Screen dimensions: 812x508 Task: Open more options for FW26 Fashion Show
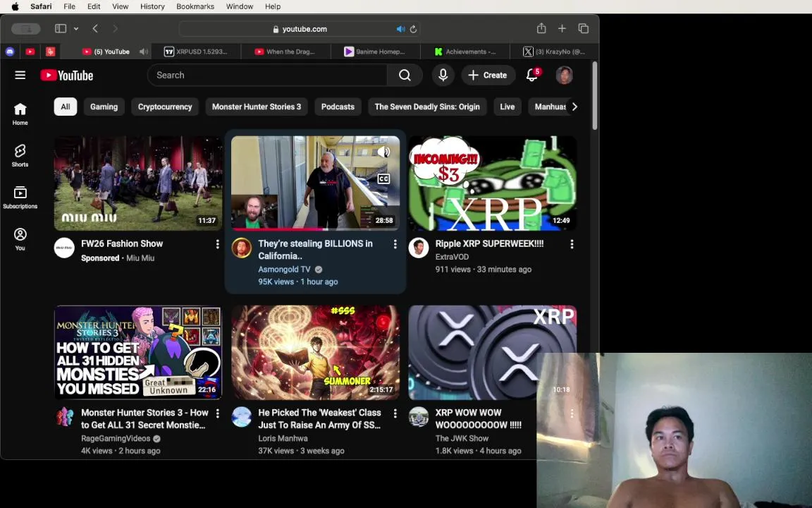[218, 244]
